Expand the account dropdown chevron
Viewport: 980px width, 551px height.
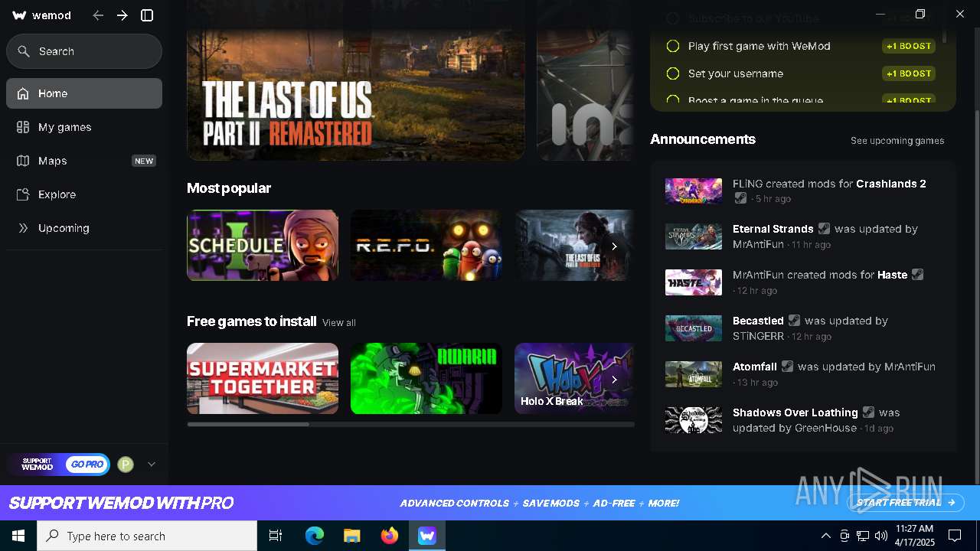pyautogui.click(x=152, y=465)
